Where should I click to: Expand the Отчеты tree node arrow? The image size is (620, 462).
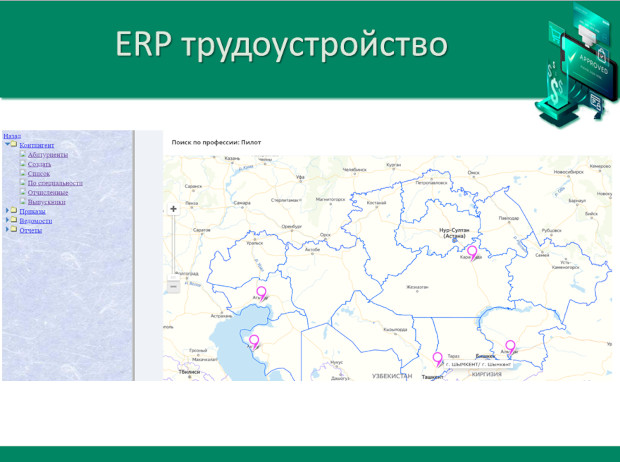(x=7, y=229)
